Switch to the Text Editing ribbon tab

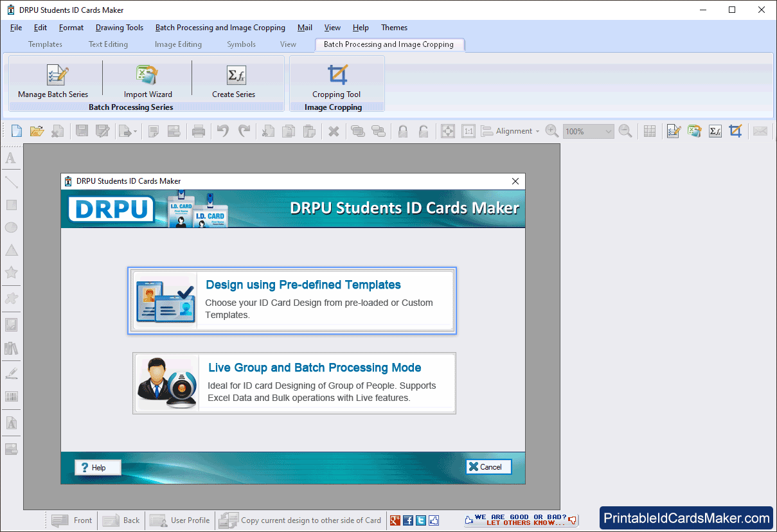coord(108,44)
